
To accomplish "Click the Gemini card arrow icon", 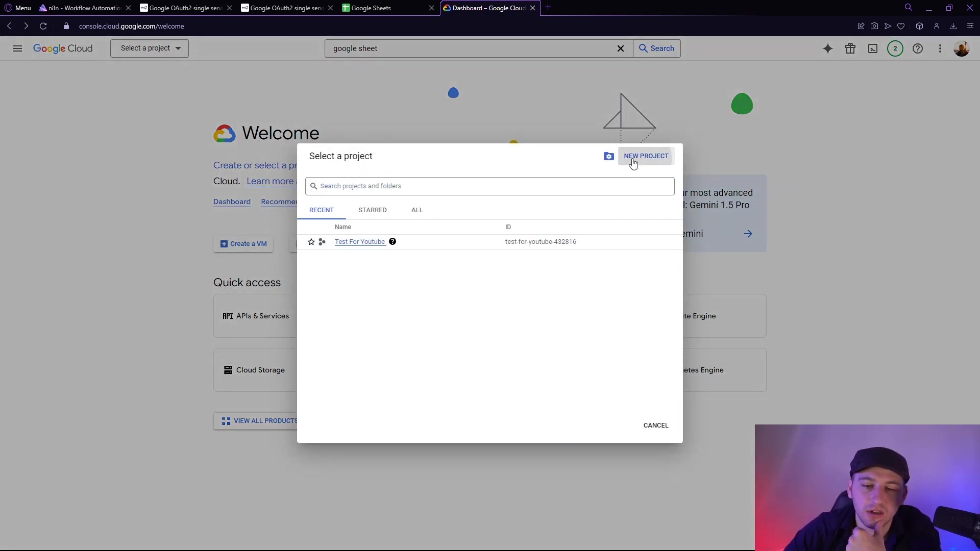I will [748, 234].
